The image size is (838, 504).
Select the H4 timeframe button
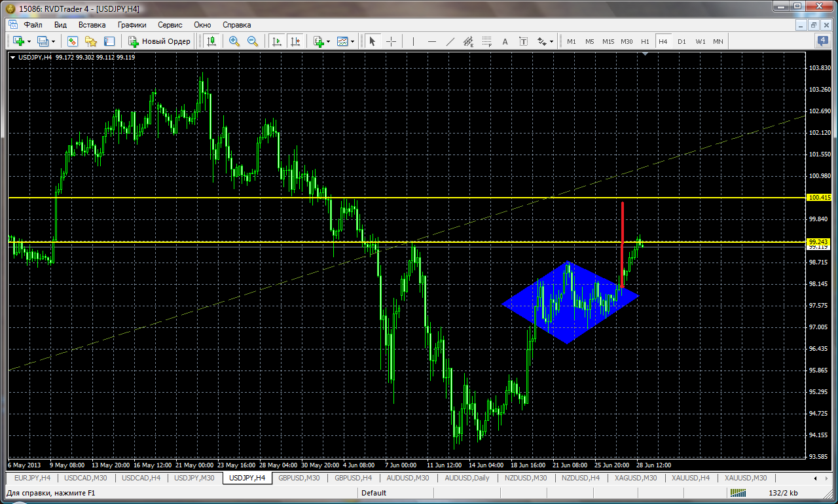[x=663, y=41]
